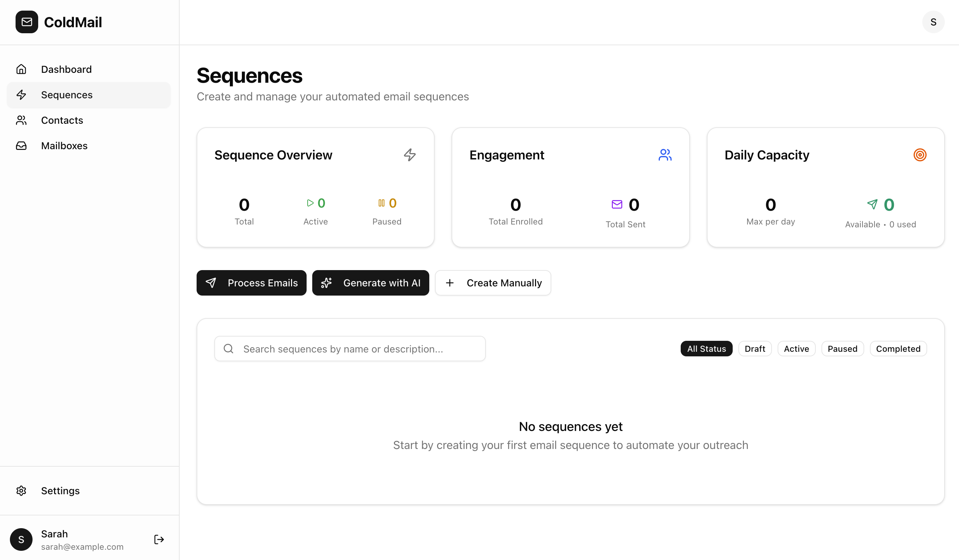
Task: Click the orange target icon in Daily Capacity
Action: tap(920, 155)
